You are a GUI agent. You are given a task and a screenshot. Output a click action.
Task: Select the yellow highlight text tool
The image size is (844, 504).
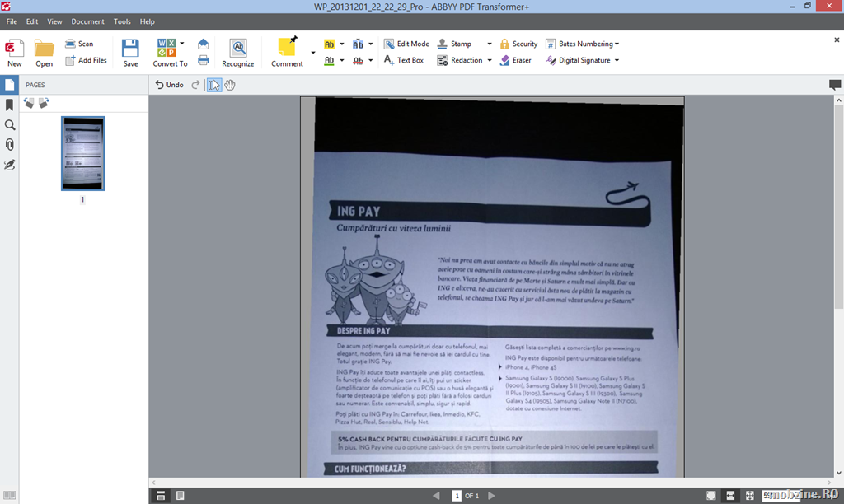coord(329,44)
